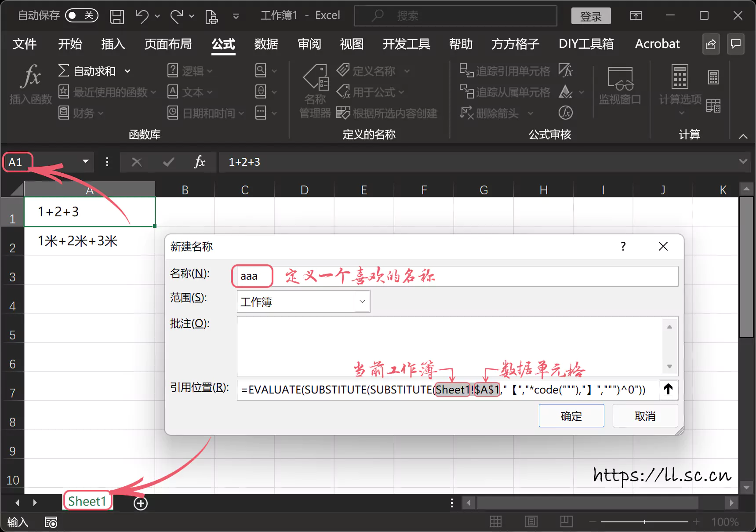Click the Share icon at ribbon right

click(711, 44)
